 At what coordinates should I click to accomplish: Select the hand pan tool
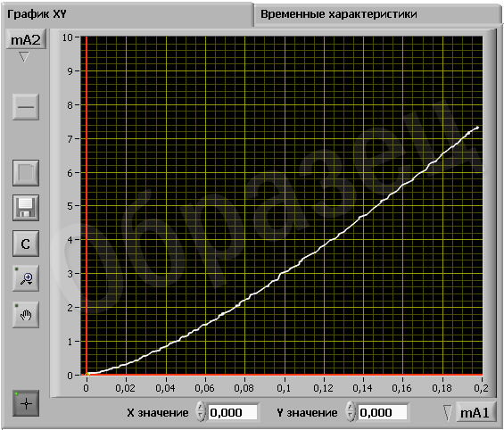click(x=26, y=315)
